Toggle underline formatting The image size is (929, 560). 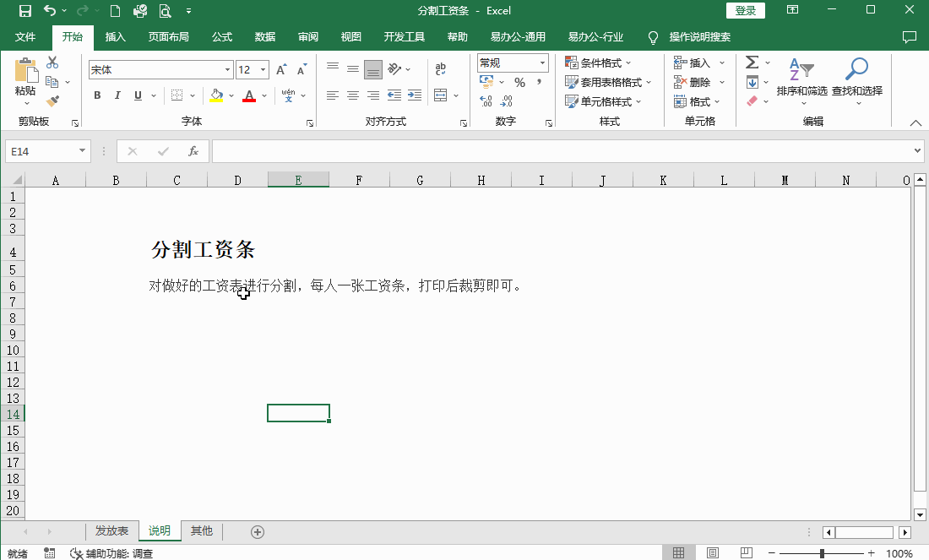click(x=138, y=95)
